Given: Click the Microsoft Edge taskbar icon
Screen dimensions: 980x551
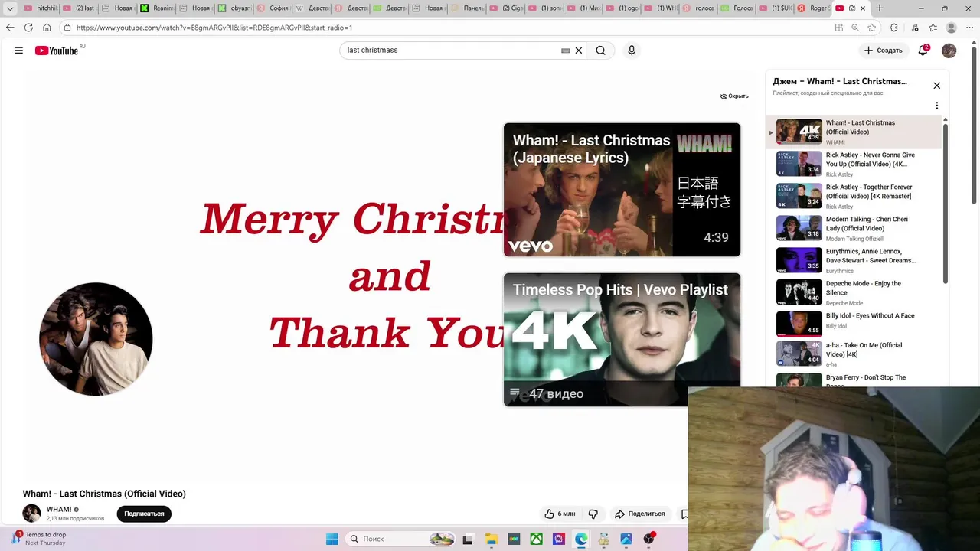Looking at the screenshot, I should pos(581,539).
